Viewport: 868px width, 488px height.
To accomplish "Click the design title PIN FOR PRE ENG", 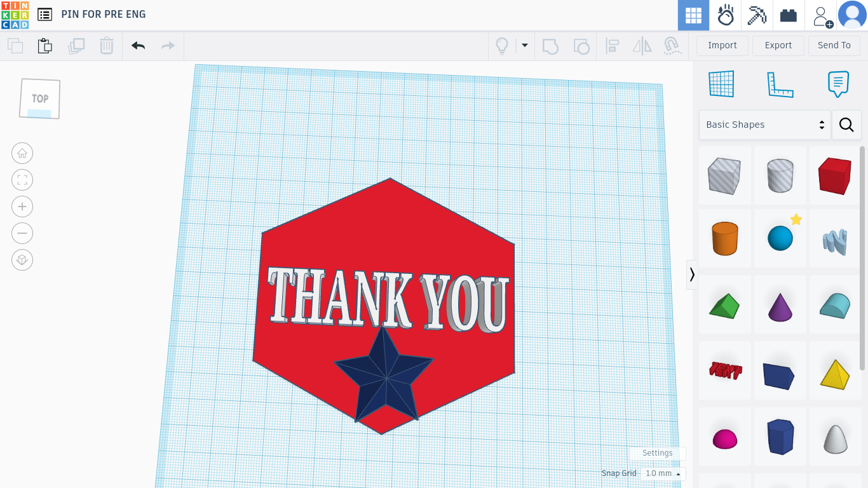I will pyautogui.click(x=104, y=14).
